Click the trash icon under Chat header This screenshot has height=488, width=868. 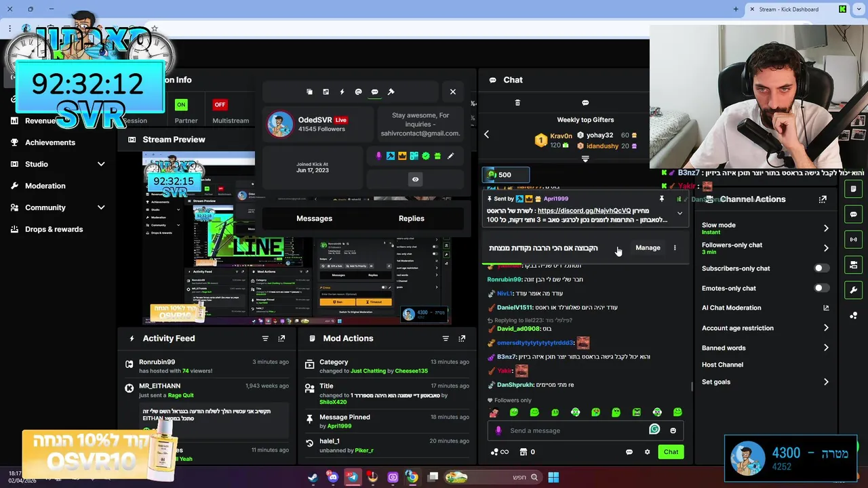click(517, 102)
